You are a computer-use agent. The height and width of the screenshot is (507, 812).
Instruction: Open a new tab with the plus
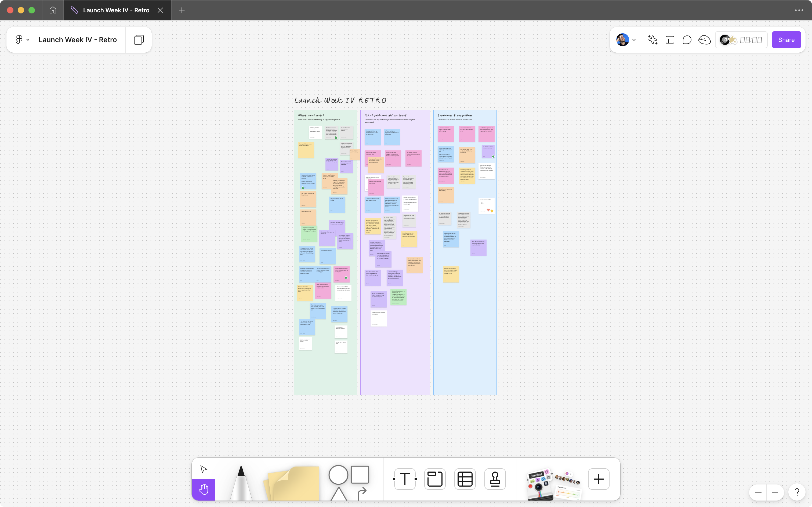tap(182, 10)
